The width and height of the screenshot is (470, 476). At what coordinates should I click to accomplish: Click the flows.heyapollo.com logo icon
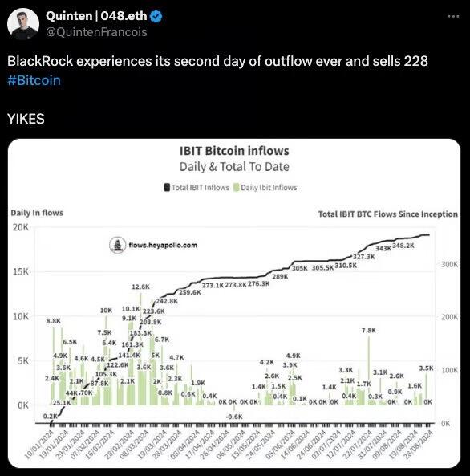[117, 245]
